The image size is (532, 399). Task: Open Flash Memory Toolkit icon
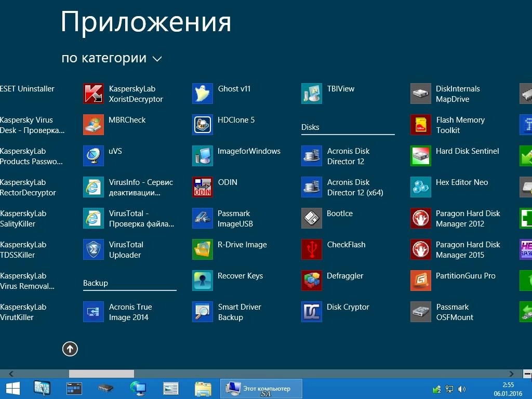pyautogui.click(x=421, y=125)
